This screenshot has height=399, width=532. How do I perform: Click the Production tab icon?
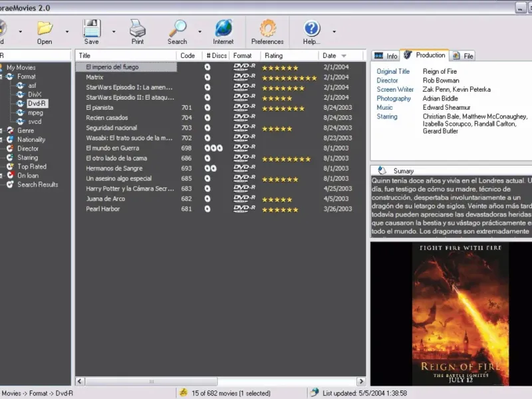(x=408, y=55)
